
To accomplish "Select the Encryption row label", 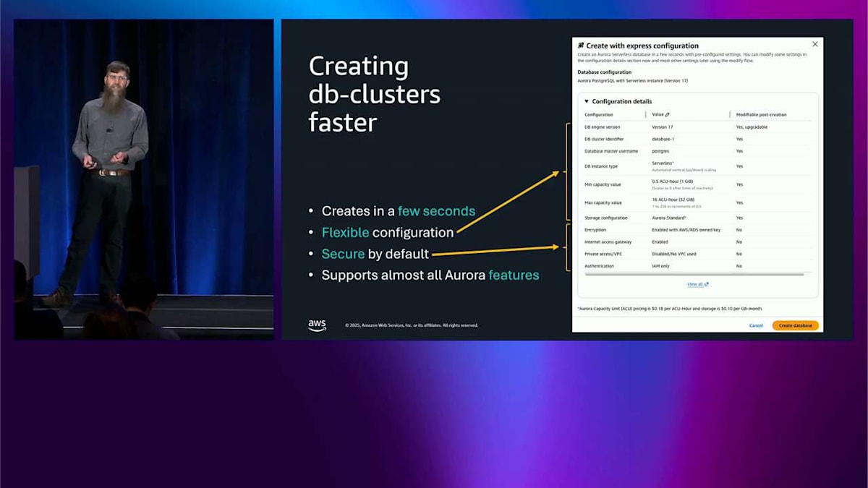I will 595,230.
